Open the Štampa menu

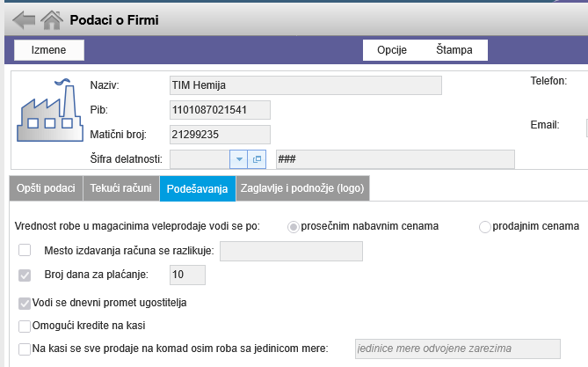(454, 50)
